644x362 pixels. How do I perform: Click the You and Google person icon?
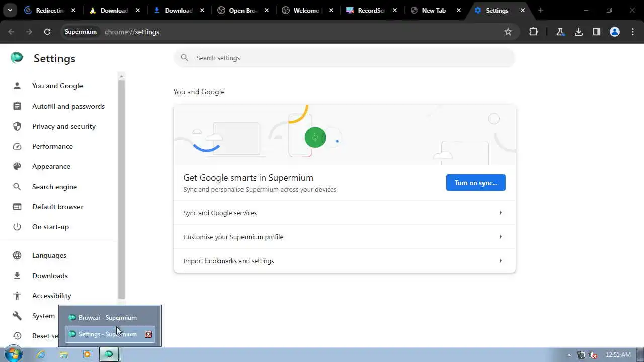(x=17, y=86)
